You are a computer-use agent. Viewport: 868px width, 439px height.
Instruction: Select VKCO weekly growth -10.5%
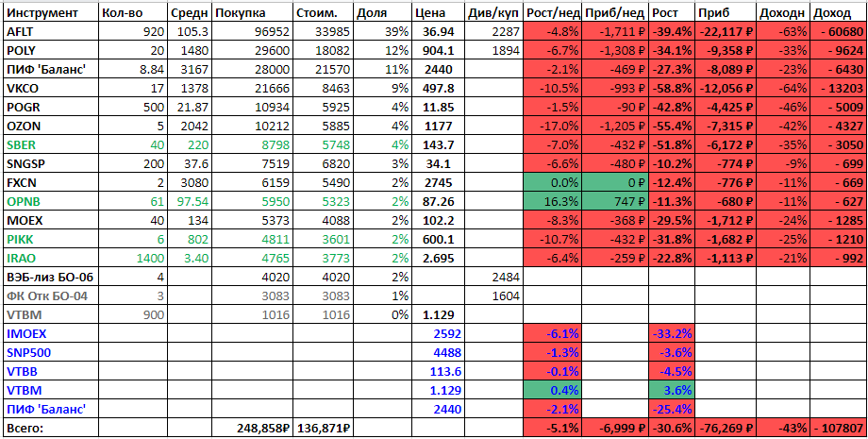click(x=552, y=89)
